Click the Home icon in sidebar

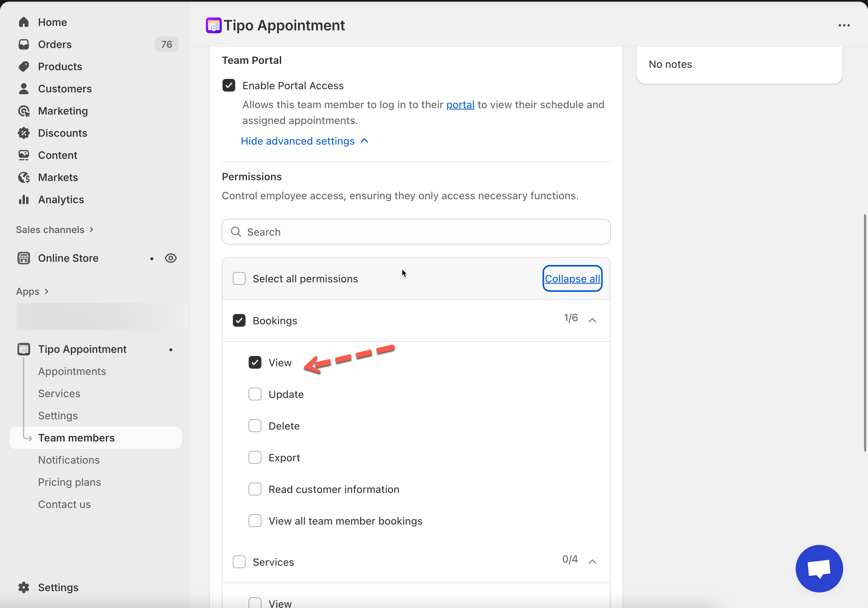24,22
